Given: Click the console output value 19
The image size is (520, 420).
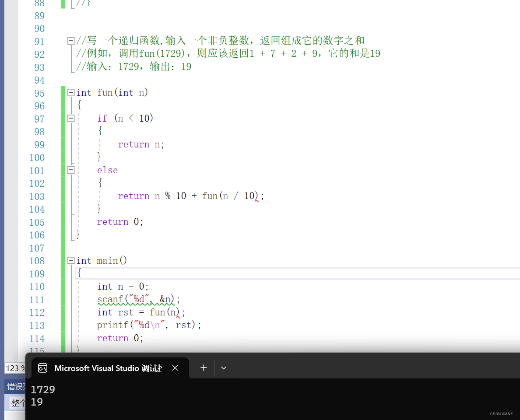Looking at the screenshot, I should (37, 402).
